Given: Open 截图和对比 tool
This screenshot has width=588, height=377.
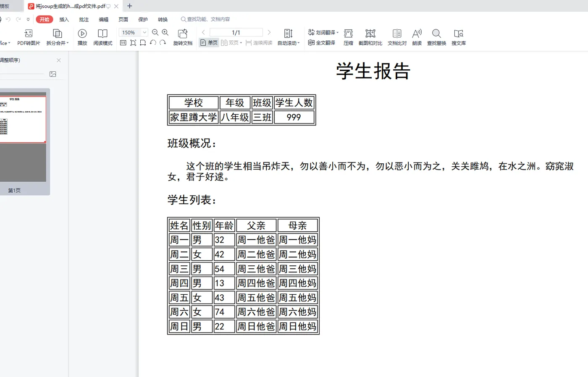Looking at the screenshot, I should click(x=370, y=37).
